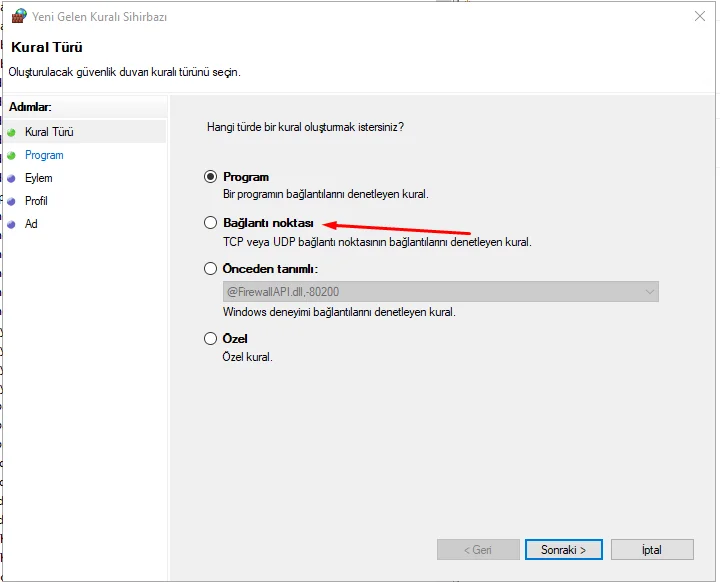Click the purple bullet beside Profil
Screen dimensions: 720x582
point(11,201)
